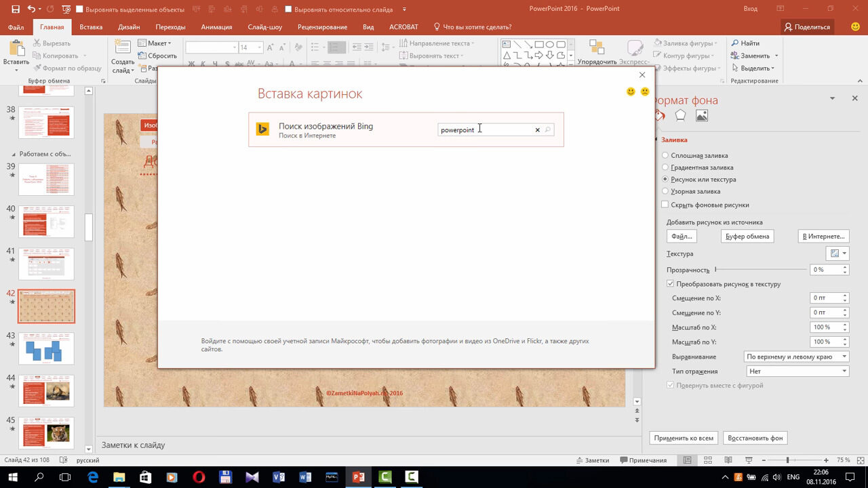
Task: Open Microsoft Edge from the taskbar
Action: click(x=92, y=477)
